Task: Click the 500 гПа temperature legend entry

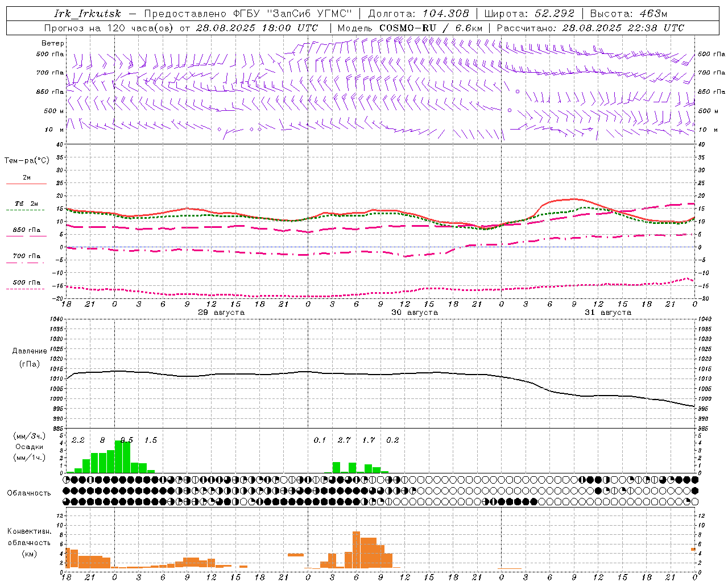Action: coord(27,282)
